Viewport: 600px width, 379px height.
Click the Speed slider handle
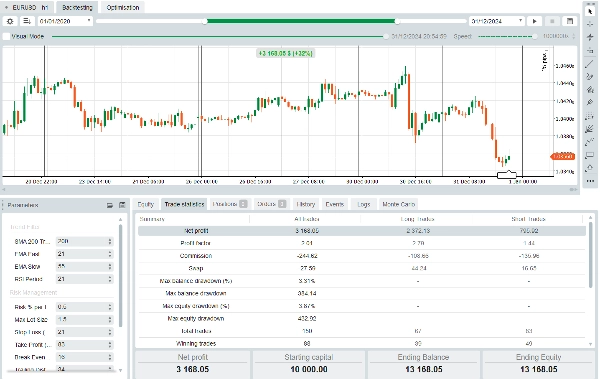(535, 36)
